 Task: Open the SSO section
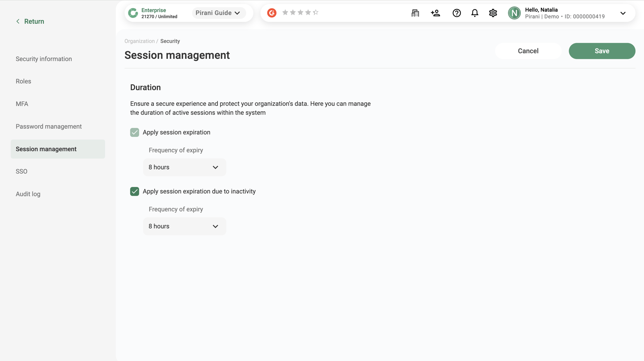(x=21, y=171)
